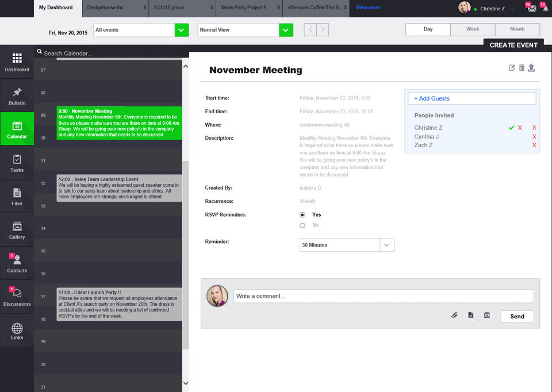Click the Add Guests button
This screenshot has width=552, height=392.
tap(471, 98)
